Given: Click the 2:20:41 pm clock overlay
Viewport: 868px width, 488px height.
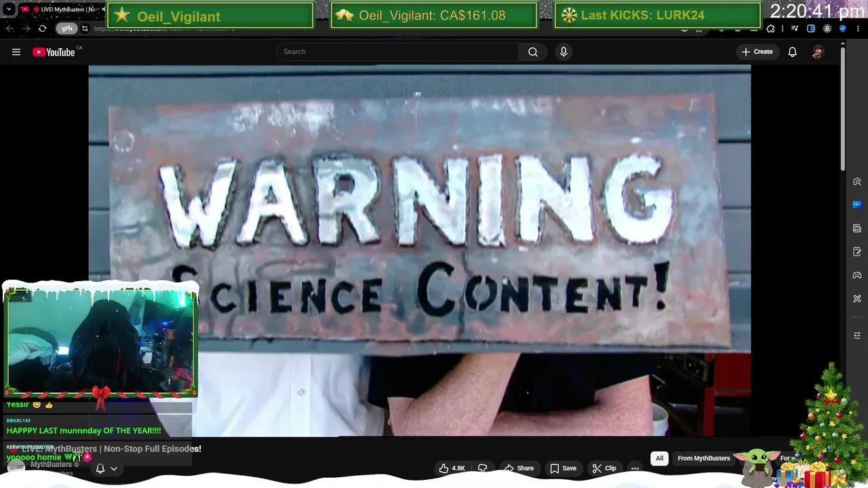Looking at the screenshot, I should click(x=816, y=11).
